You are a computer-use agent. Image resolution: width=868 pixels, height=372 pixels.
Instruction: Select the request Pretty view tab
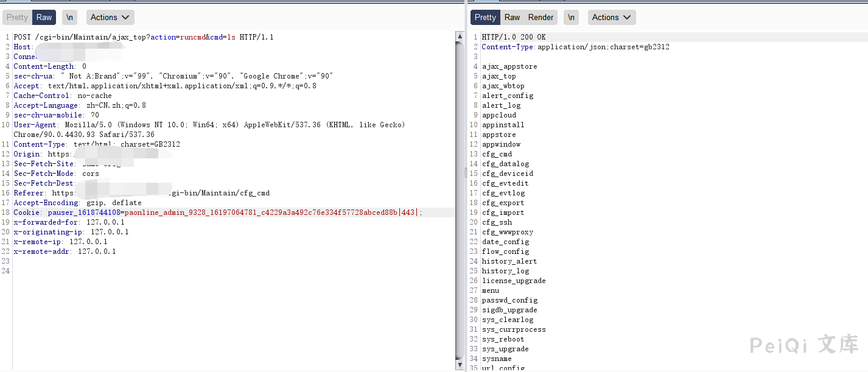(x=17, y=17)
